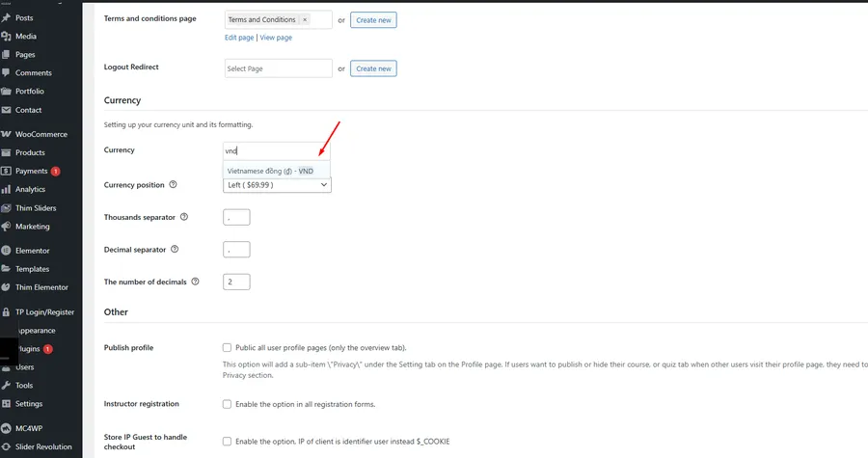Viewport: 868px width, 458px height.
Task: Click help icon beside Currency position
Action: (174, 185)
